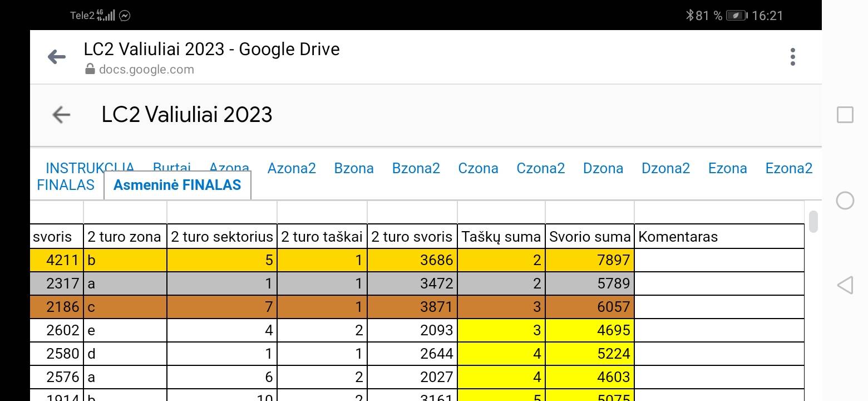Tap the back arrow beside LC2 Valiuliai 2023

61,115
